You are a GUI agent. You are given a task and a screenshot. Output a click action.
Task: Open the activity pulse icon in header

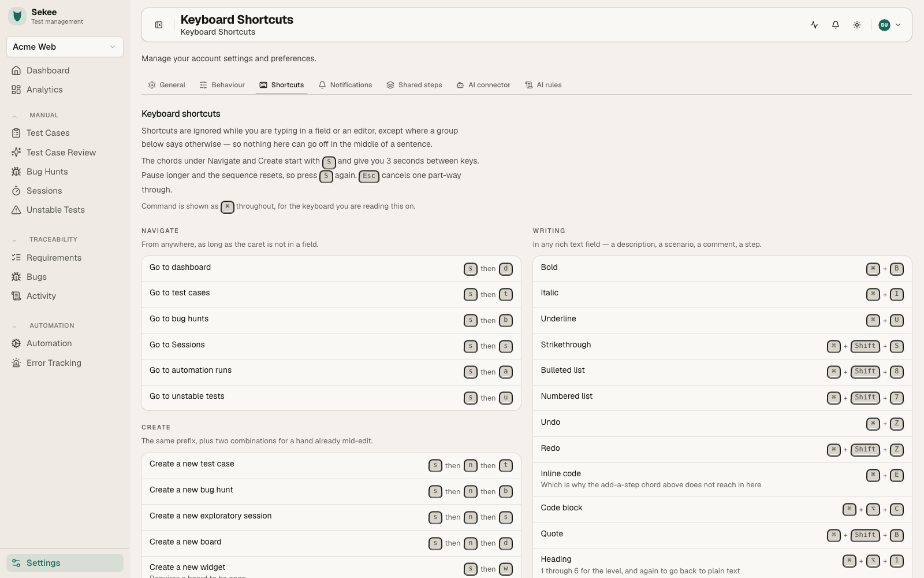(x=814, y=25)
